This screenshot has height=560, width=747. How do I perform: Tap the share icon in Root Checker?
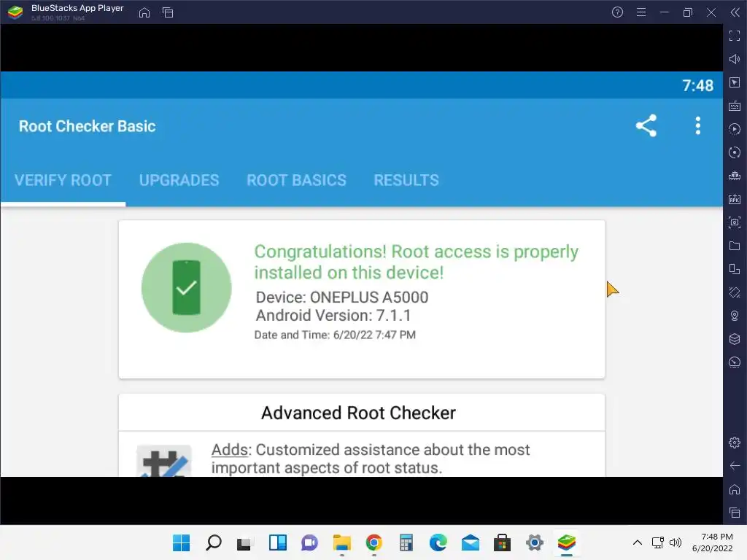(x=646, y=125)
